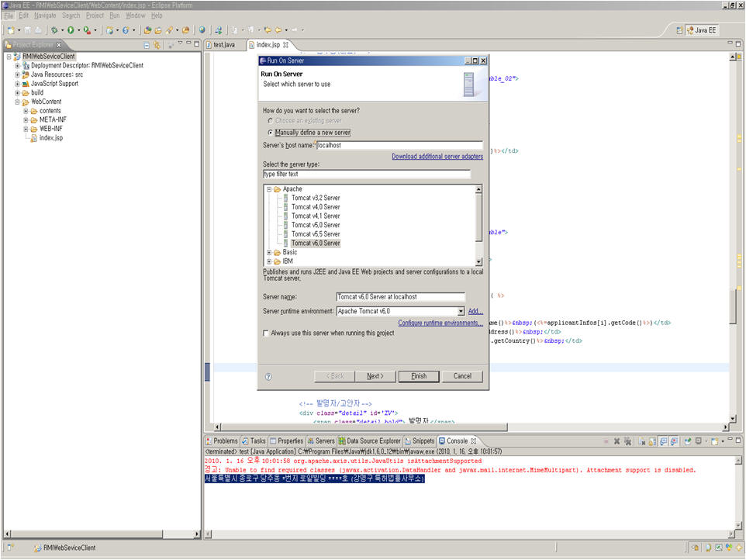Open the Debug tool on the toolbar

54,30
